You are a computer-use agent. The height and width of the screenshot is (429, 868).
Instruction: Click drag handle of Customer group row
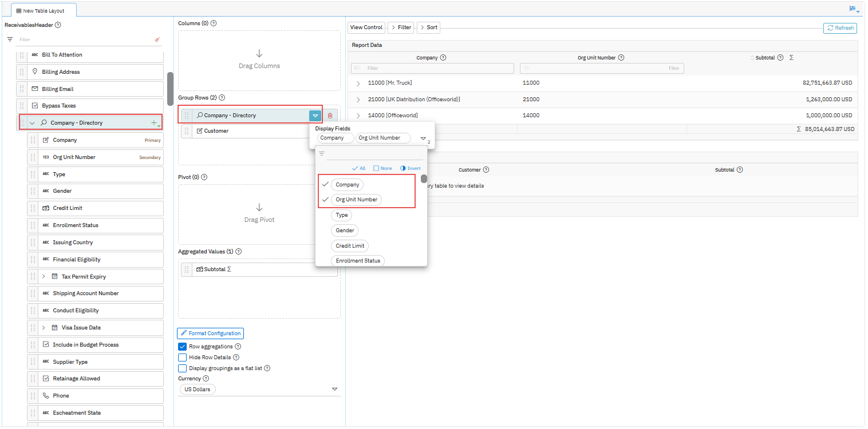187,131
